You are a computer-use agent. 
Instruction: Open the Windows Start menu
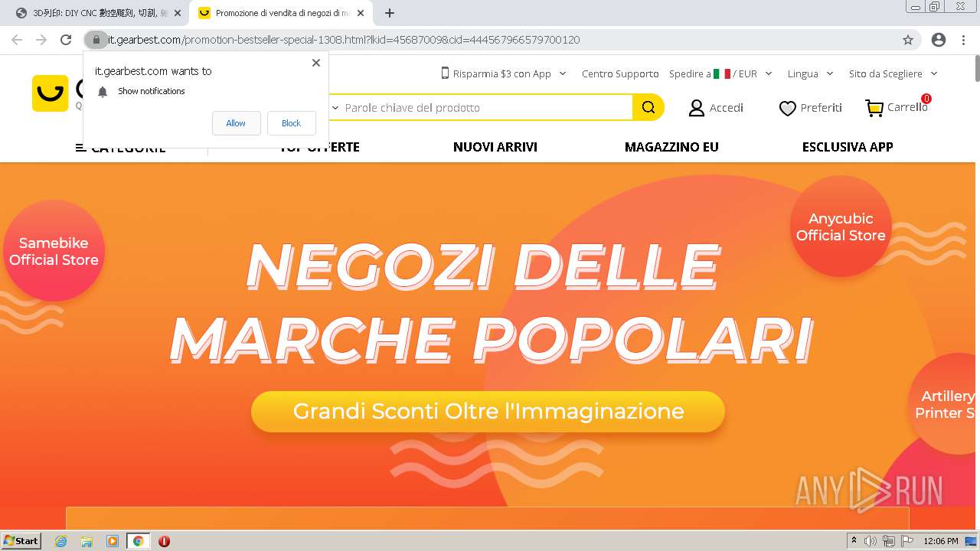21,540
